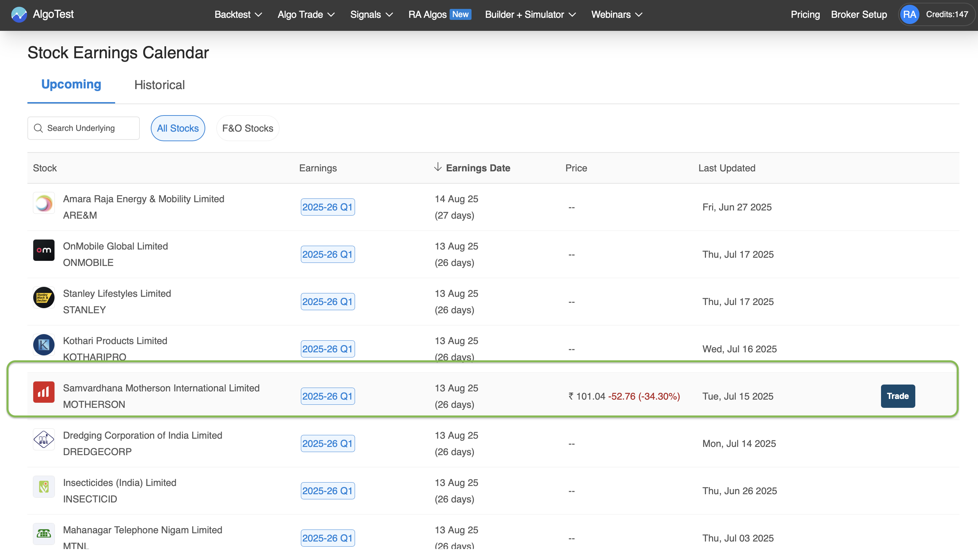The height and width of the screenshot is (560, 978).
Task: Click Wed, Jul 16 2025 updated date
Action: [739, 349]
